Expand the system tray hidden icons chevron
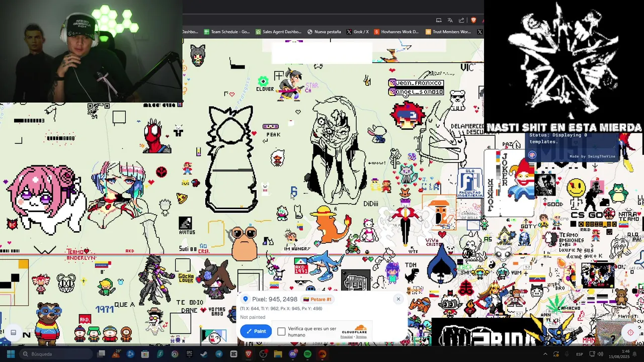Screen dimensions: 644x362 (545, 354)
